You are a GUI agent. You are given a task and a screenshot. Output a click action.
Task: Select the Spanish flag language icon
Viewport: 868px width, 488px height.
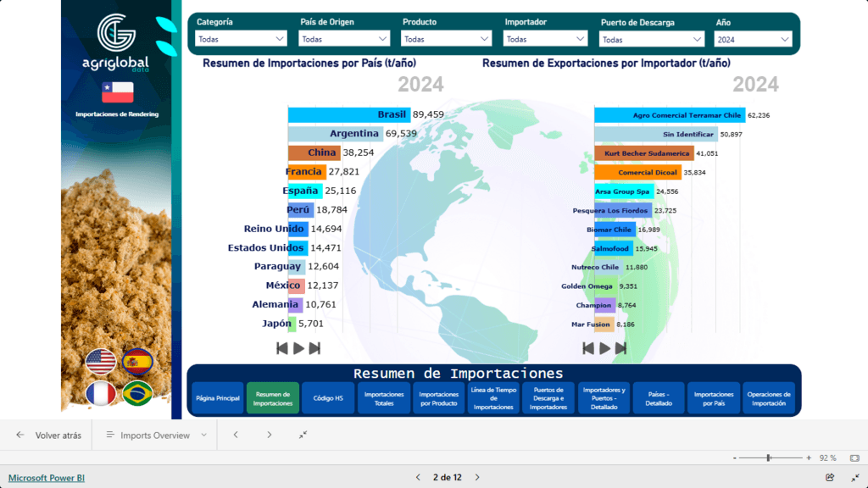pyautogui.click(x=137, y=360)
